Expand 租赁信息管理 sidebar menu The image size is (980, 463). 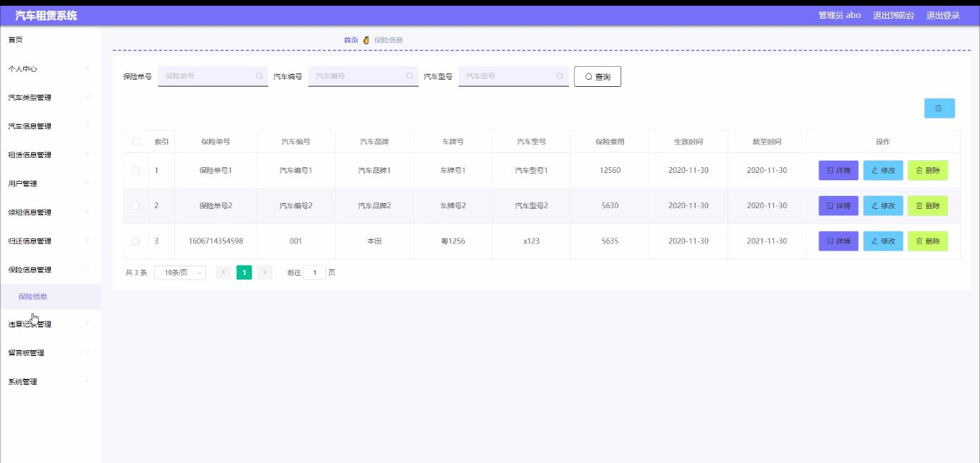click(x=50, y=155)
